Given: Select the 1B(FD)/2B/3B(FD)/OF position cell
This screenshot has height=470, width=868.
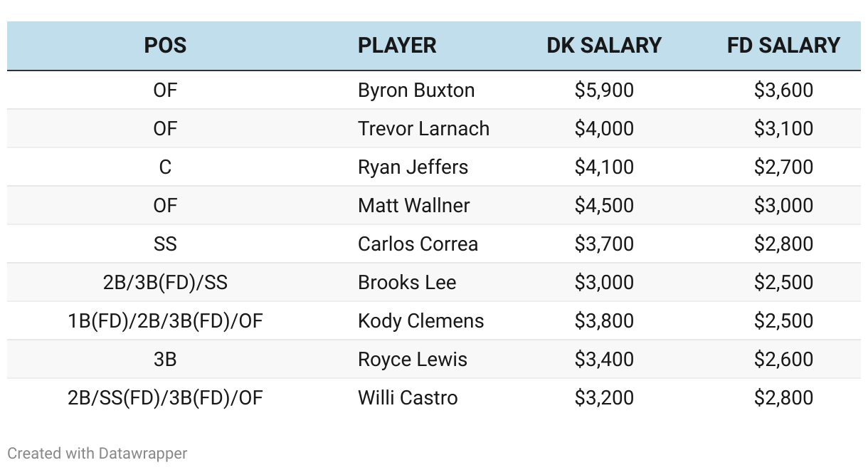Looking at the screenshot, I should click(165, 321).
